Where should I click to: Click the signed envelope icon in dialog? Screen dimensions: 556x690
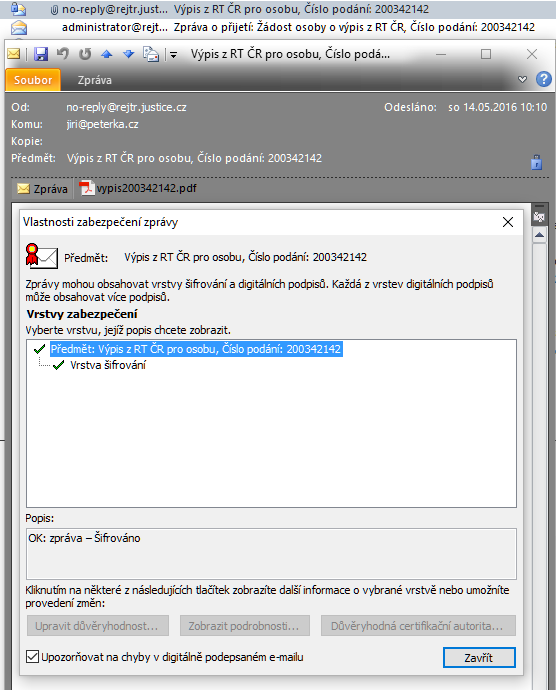41,256
